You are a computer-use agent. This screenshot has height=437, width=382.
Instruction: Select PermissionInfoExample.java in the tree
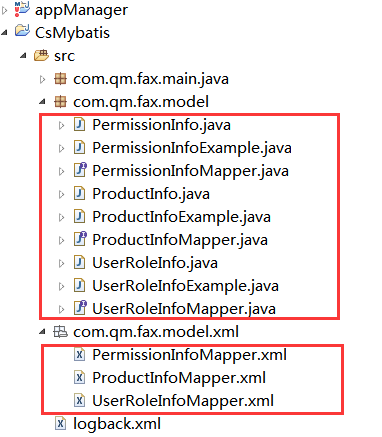[x=192, y=148]
